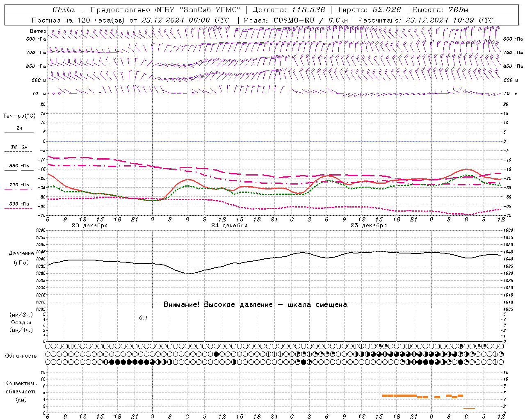Click the '2м' temperature legend entry
525x420 pixels.
coord(19,128)
